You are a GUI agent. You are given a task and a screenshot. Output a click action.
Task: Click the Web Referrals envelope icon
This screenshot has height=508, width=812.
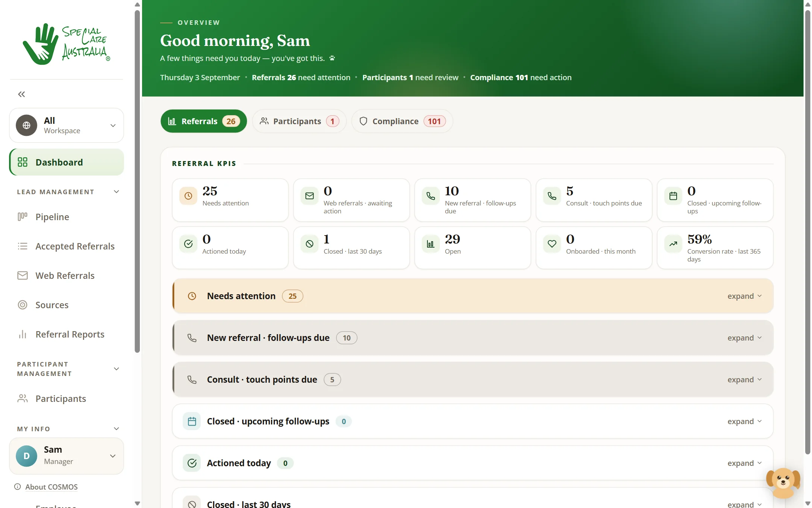(23, 275)
